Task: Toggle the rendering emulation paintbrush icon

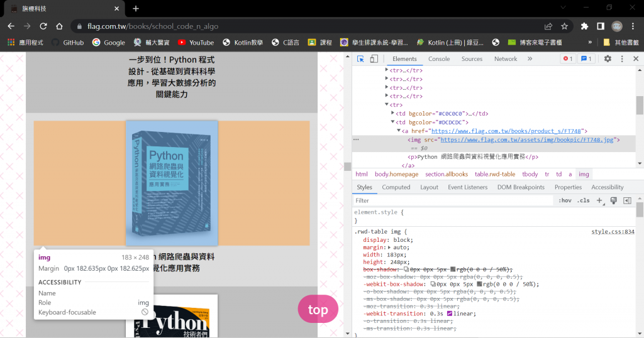Action: click(x=614, y=200)
